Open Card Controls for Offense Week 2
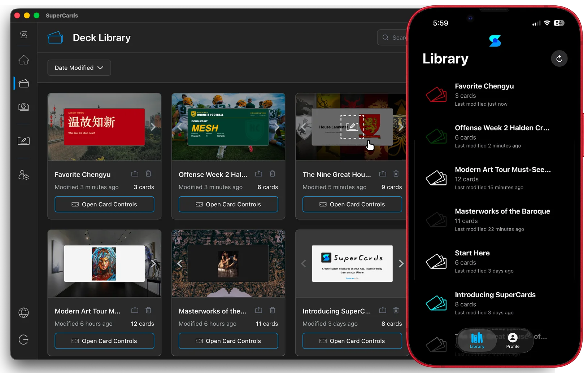Viewport: 588px width, 373px height. [x=228, y=204]
